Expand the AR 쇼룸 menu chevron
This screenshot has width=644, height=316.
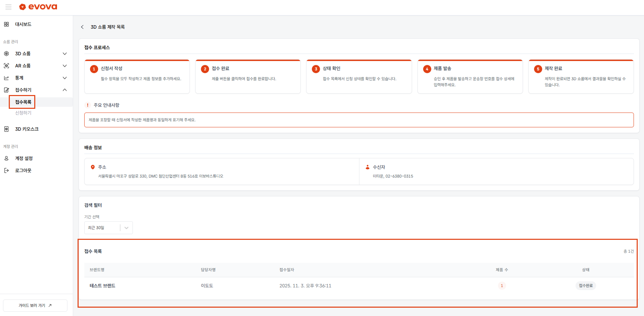65,66
